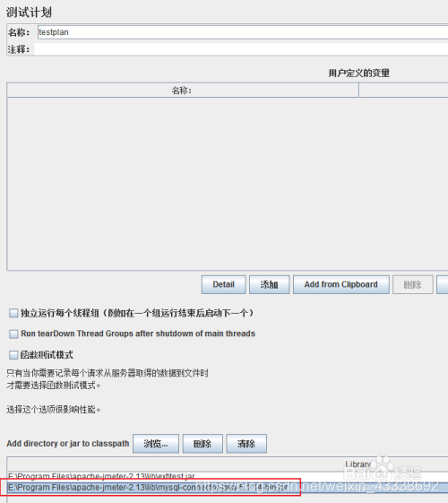
Task: Click the testplan name input field
Action: [x=243, y=32]
